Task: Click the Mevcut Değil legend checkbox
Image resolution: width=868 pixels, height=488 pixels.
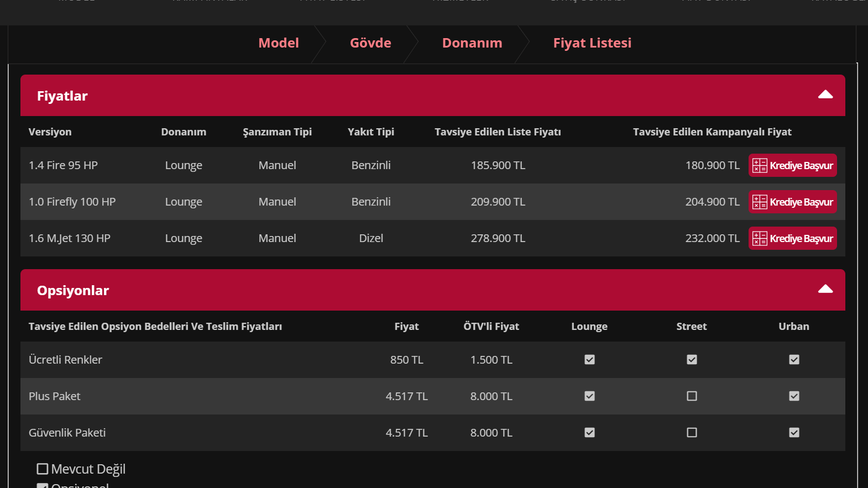Action: (43, 469)
